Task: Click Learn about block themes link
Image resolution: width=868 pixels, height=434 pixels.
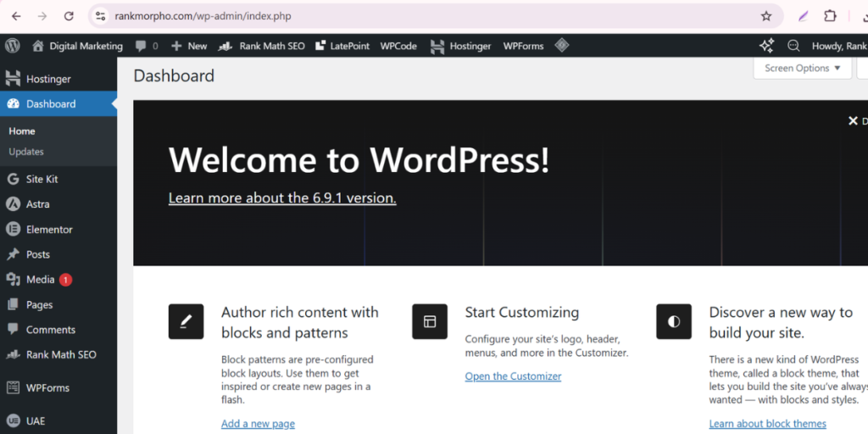Action: pos(767,424)
